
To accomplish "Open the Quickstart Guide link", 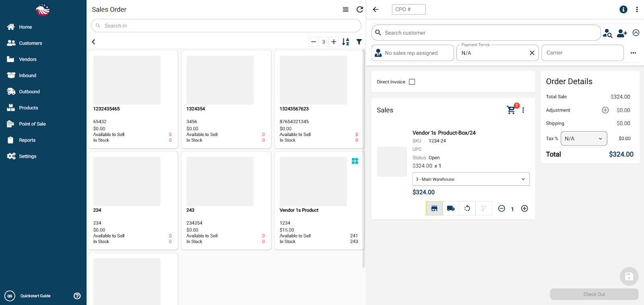I will 35,296.
